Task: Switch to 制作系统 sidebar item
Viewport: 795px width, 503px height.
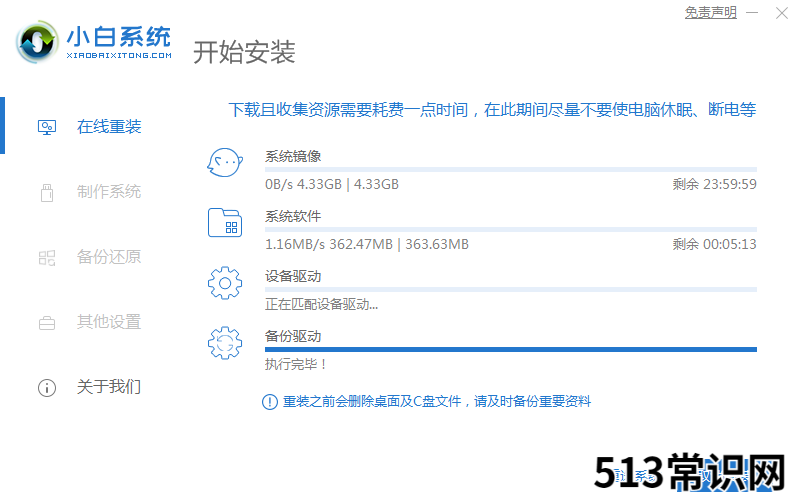Action: 109,192
